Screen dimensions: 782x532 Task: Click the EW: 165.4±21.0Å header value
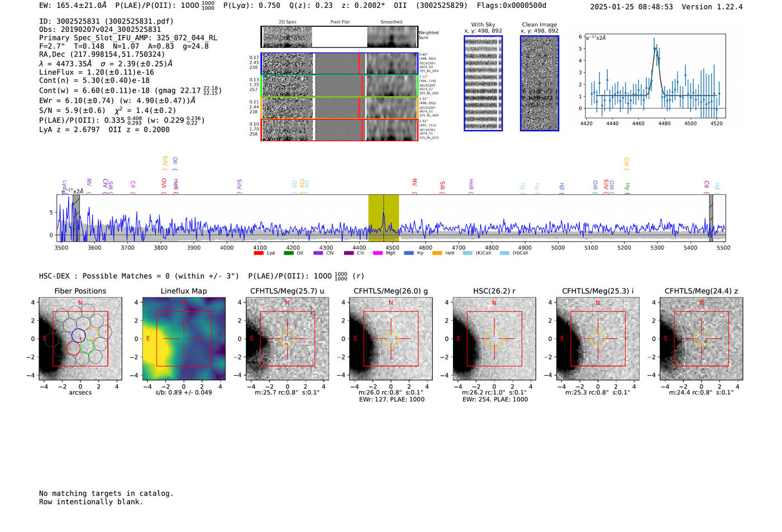click(x=73, y=6)
